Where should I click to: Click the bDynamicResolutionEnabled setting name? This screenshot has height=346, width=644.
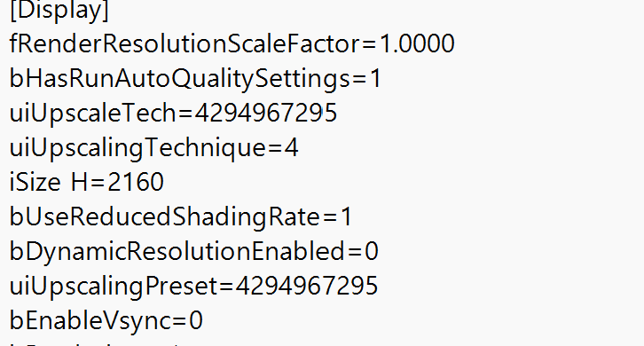coord(177,251)
